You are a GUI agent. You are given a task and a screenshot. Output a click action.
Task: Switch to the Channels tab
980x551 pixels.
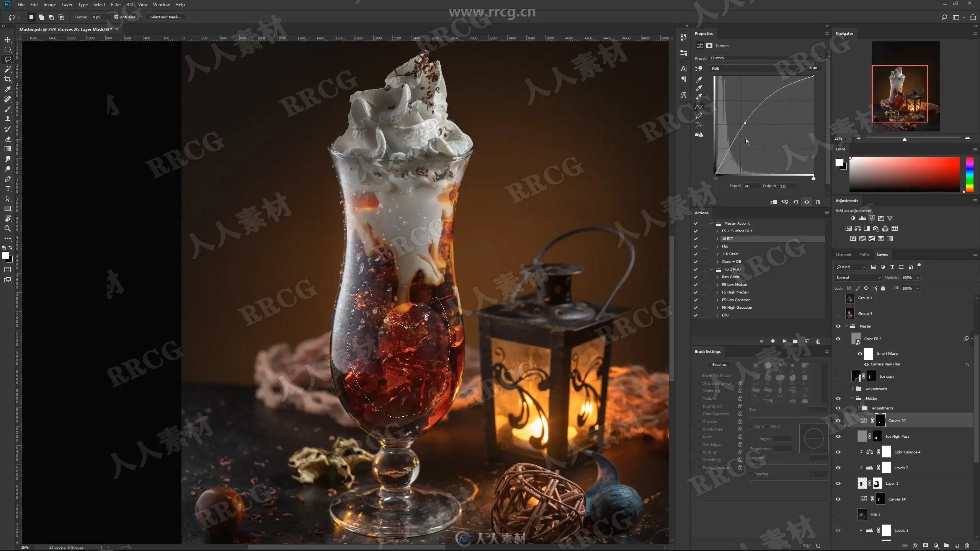843,254
